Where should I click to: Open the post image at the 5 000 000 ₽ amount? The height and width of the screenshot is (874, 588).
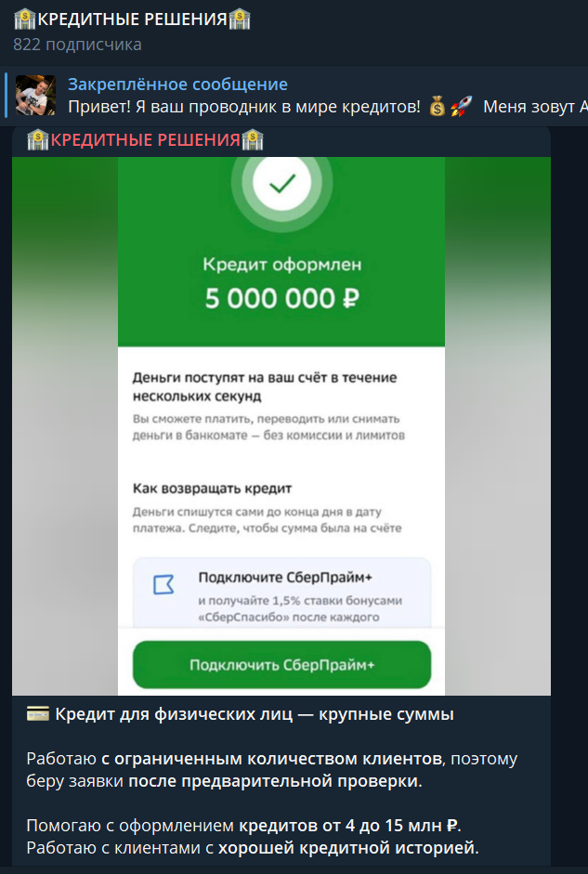(282, 298)
